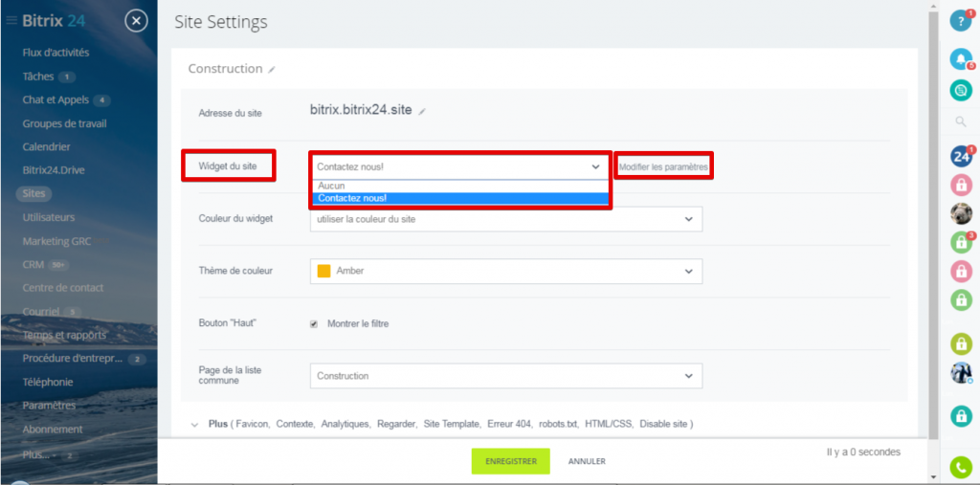Open the green lock chat with badge 3
Viewport: 980px width, 485px height.
pos(961,243)
